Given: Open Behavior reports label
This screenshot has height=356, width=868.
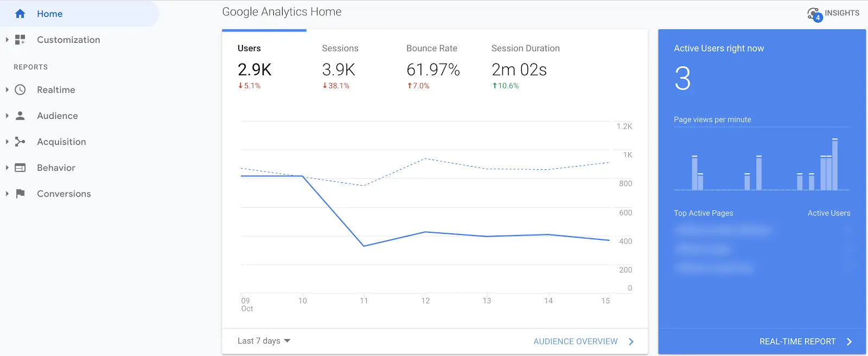Looking at the screenshot, I should point(56,168).
